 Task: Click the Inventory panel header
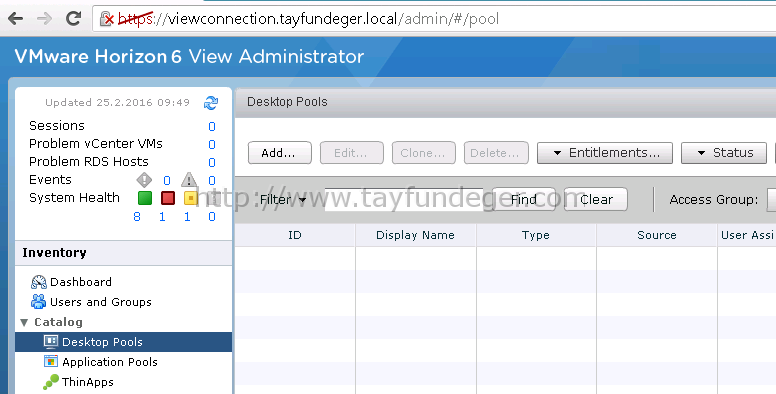click(x=124, y=253)
